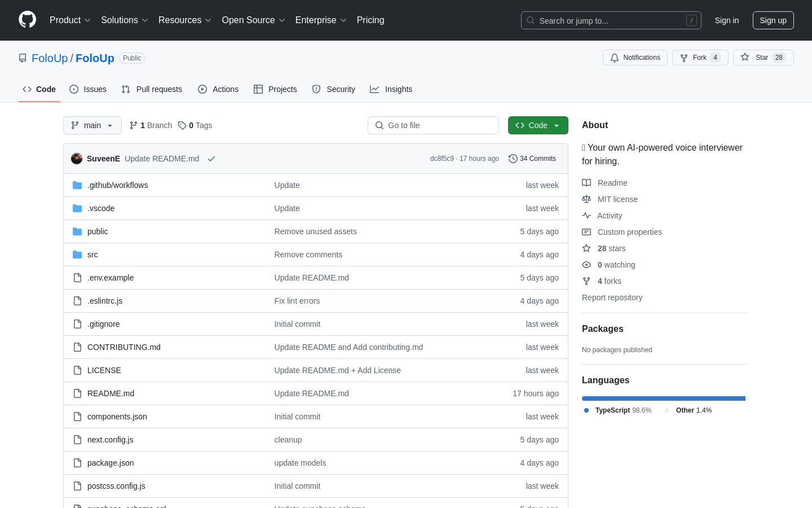Click the Custom properties icon

[586, 232]
